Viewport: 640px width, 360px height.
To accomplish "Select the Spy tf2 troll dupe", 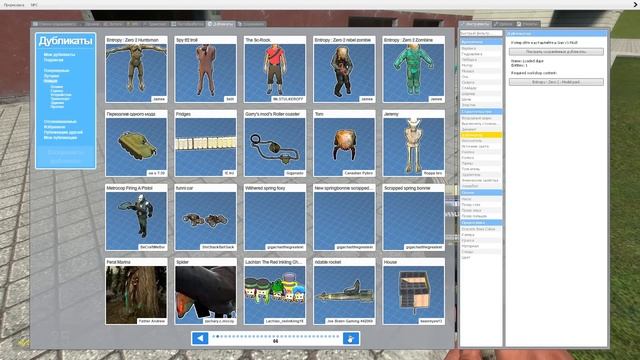I will pyautogui.click(x=205, y=69).
